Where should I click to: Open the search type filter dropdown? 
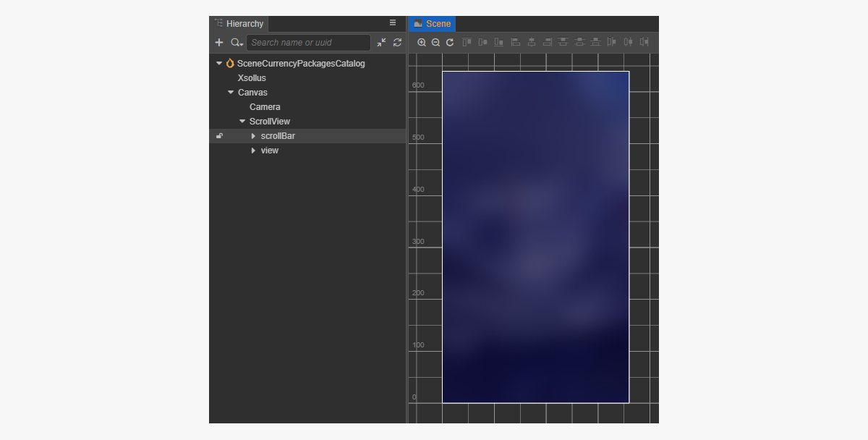pyautogui.click(x=237, y=43)
